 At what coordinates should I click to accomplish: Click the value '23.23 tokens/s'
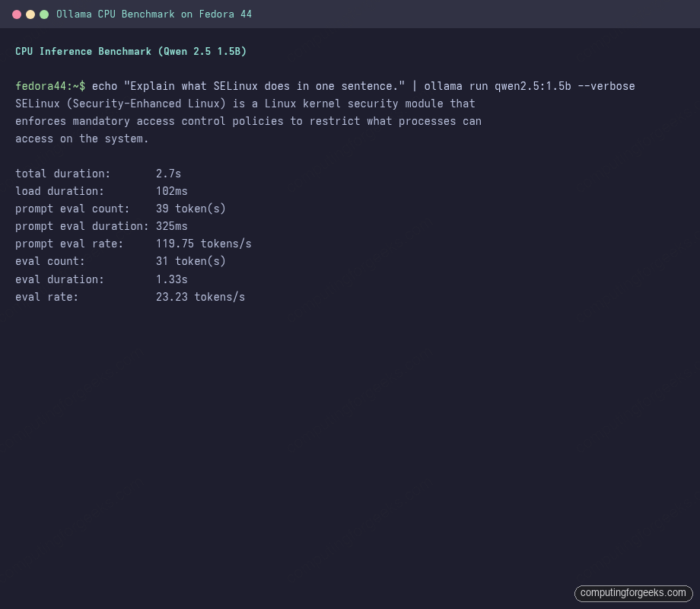200,297
